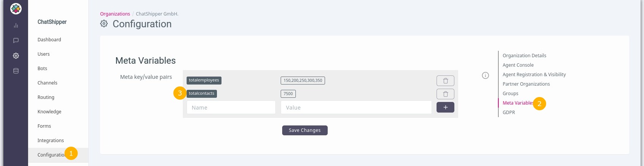Delete the totalemployees meta variable
644x166 pixels.
pyautogui.click(x=445, y=81)
